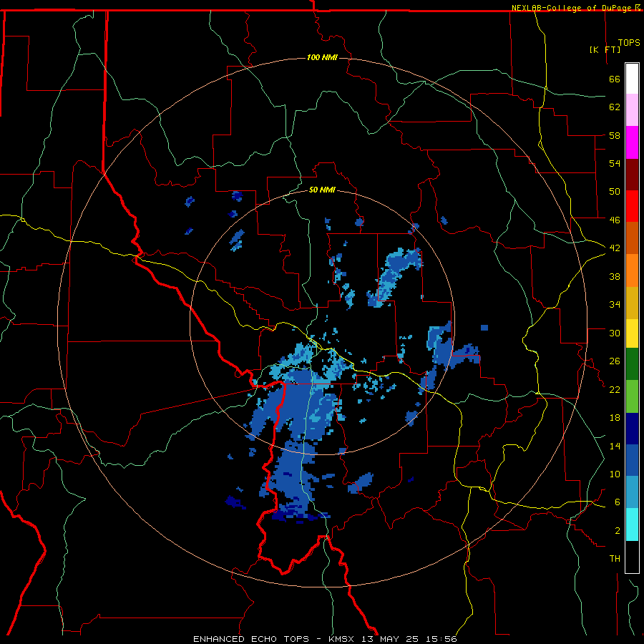This screenshot has width=644, height=644.
Task: Click the legend label "TH"
Action: [x=615, y=558]
